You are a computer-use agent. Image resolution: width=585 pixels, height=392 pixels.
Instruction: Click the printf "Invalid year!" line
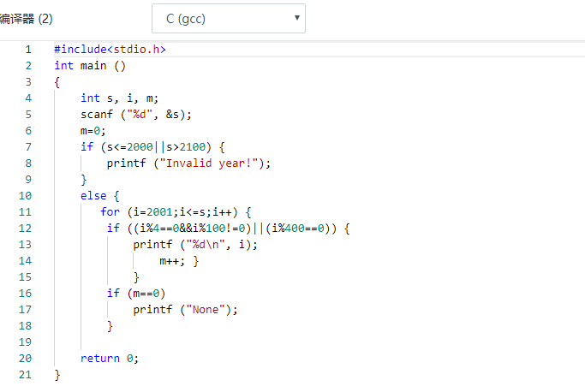[x=188, y=163]
